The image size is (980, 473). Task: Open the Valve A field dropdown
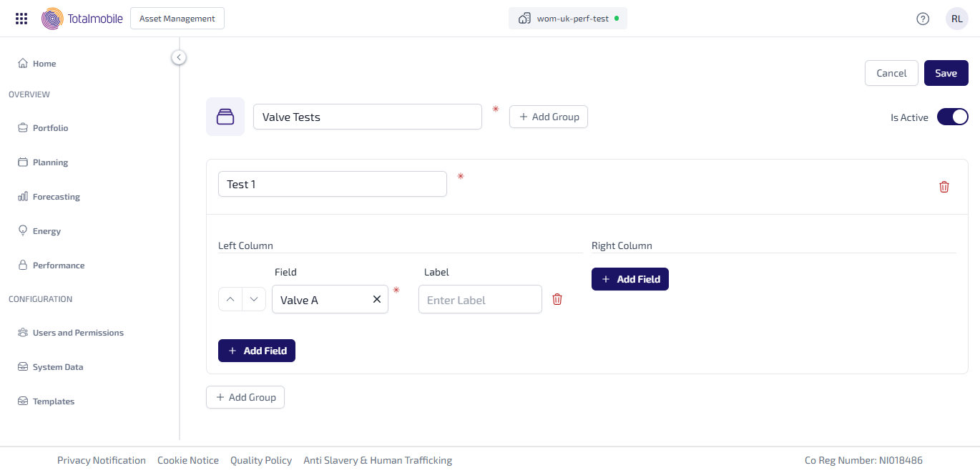[322, 299]
